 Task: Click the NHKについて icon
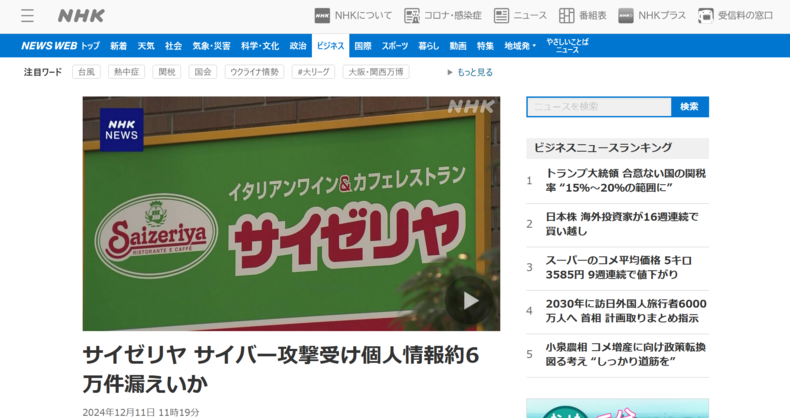pyautogui.click(x=322, y=16)
